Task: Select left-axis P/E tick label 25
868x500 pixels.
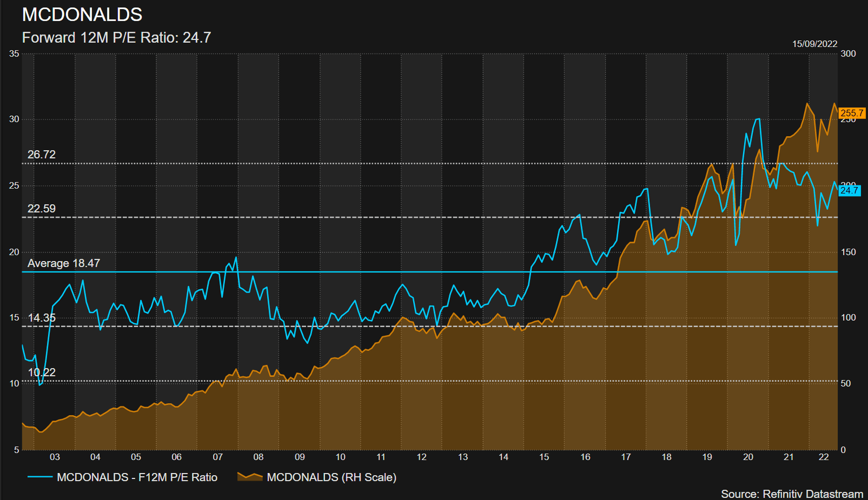Action: 14,186
